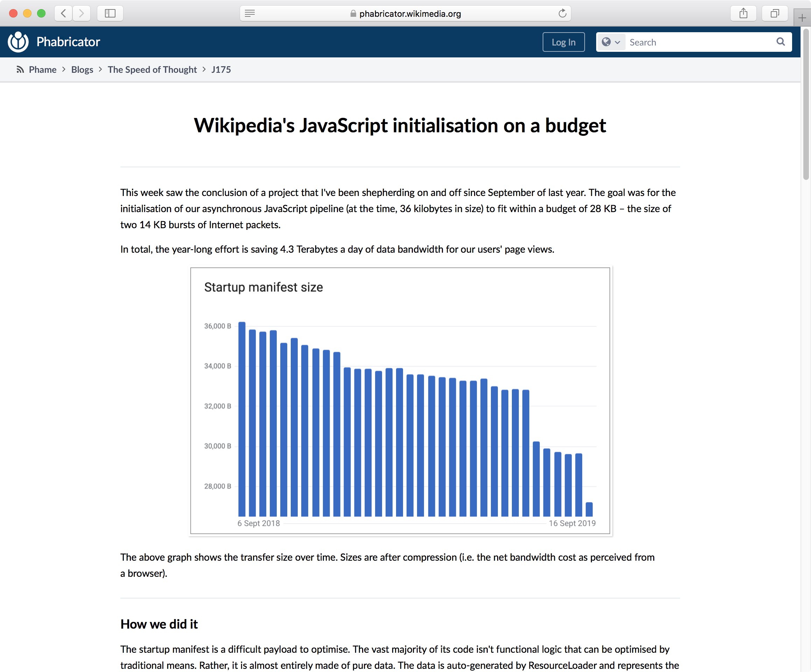Click the Safari back navigation arrow
Screen dimensions: 811x672
(64, 14)
